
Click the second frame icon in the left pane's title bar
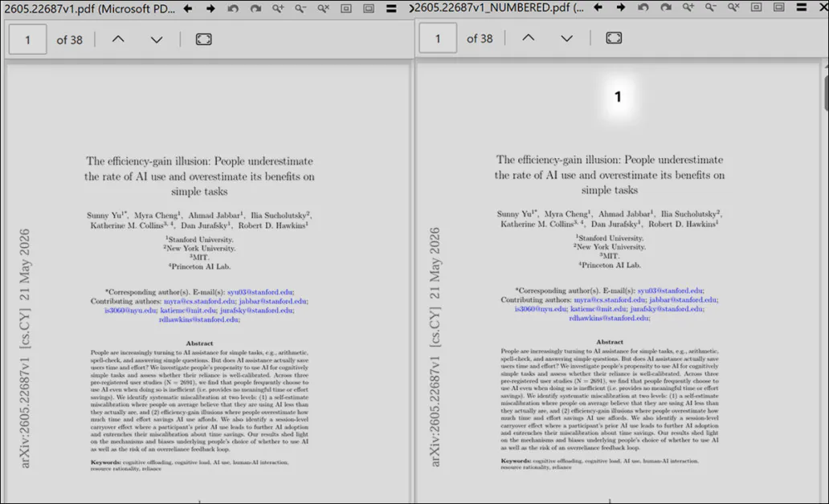point(369,9)
